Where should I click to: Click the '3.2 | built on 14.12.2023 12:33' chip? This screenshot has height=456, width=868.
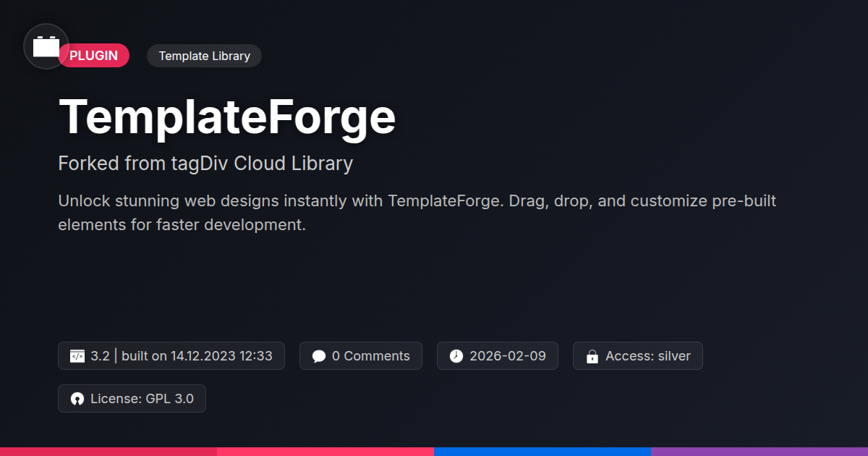click(171, 356)
